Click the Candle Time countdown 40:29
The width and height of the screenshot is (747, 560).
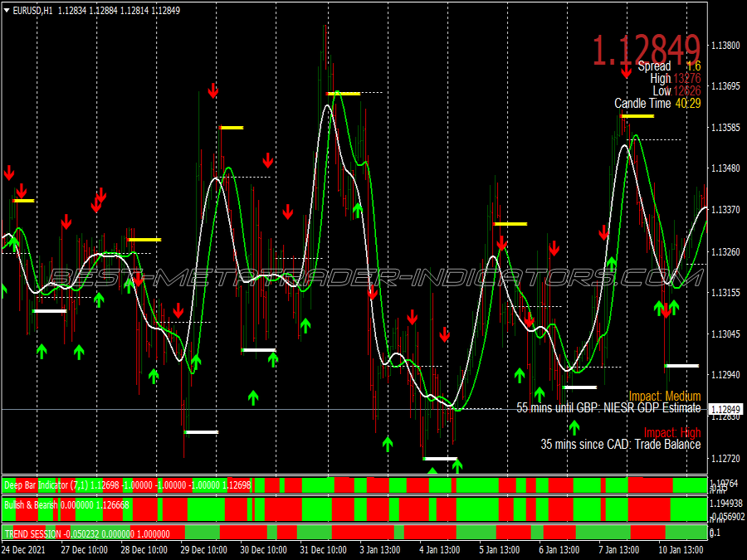point(688,104)
